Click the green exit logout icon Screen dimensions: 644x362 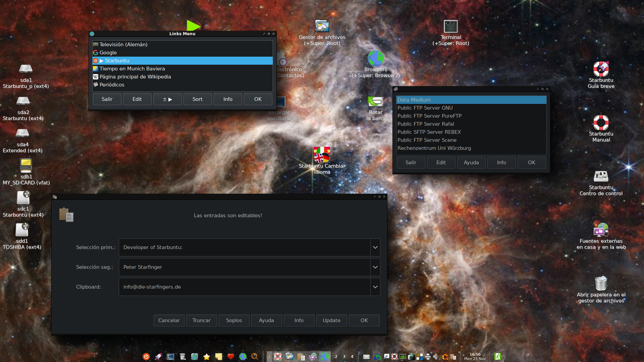(x=498, y=357)
